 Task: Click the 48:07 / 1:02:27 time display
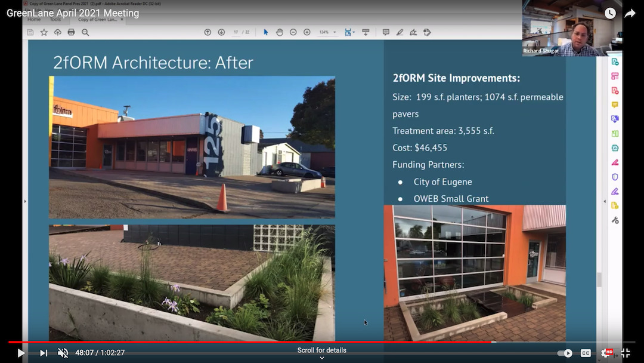pos(100,353)
